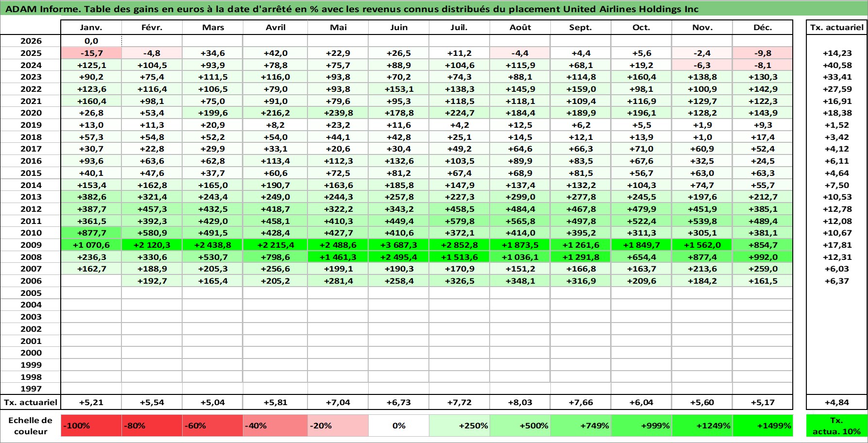Select the -40% color scale cell
Image resolution: width=868 pixels, height=443 pixels.
click(275, 426)
